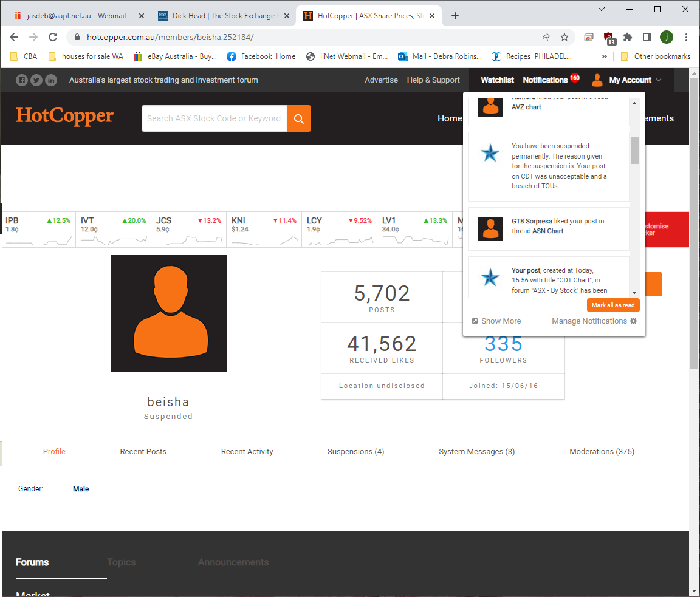Click Manage Notifications gear icon
This screenshot has height=597, width=700.
coord(634,321)
